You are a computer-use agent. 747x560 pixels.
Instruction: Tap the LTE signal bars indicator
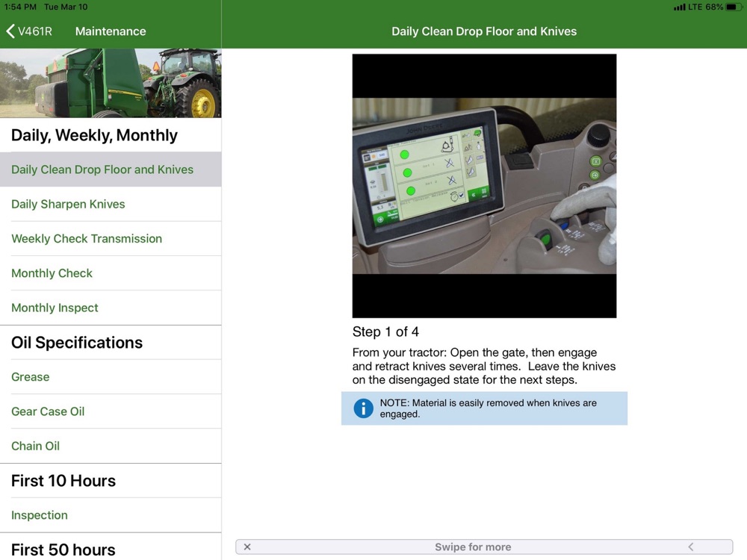tap(679, 7)
